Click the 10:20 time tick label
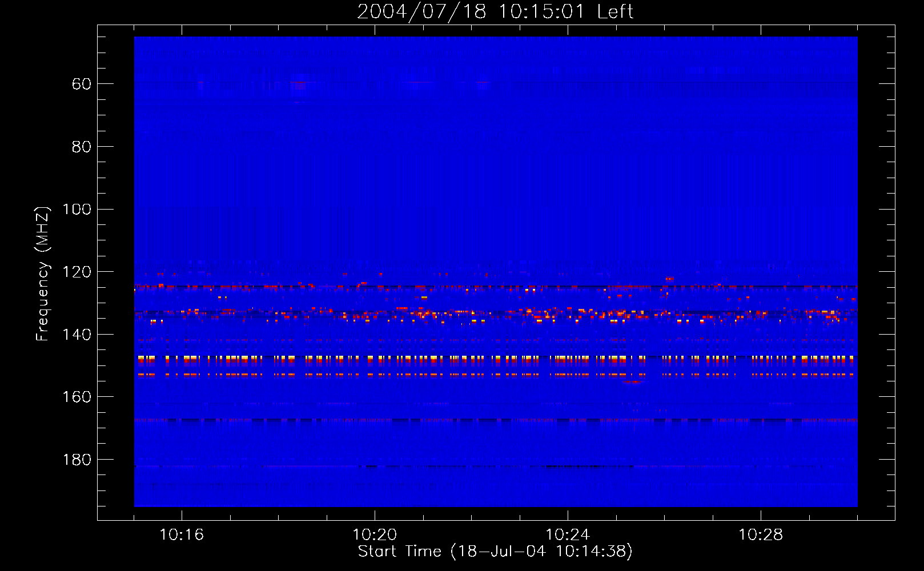 tap(375, 535)
